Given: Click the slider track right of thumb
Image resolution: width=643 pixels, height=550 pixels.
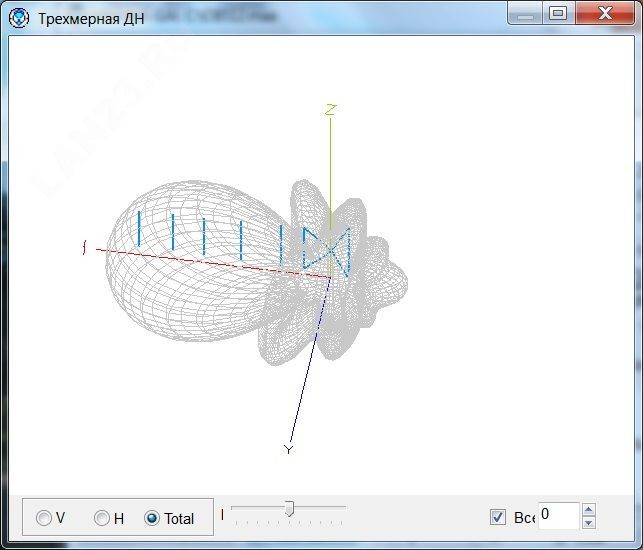Looking at the screenshot, I should [x=320, y=508].
